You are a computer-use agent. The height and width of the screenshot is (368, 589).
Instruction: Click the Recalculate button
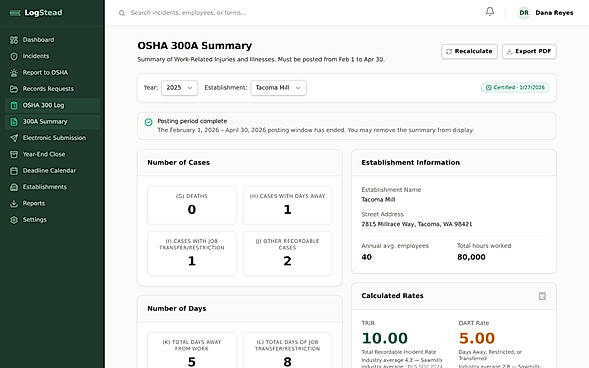[469, 51]
